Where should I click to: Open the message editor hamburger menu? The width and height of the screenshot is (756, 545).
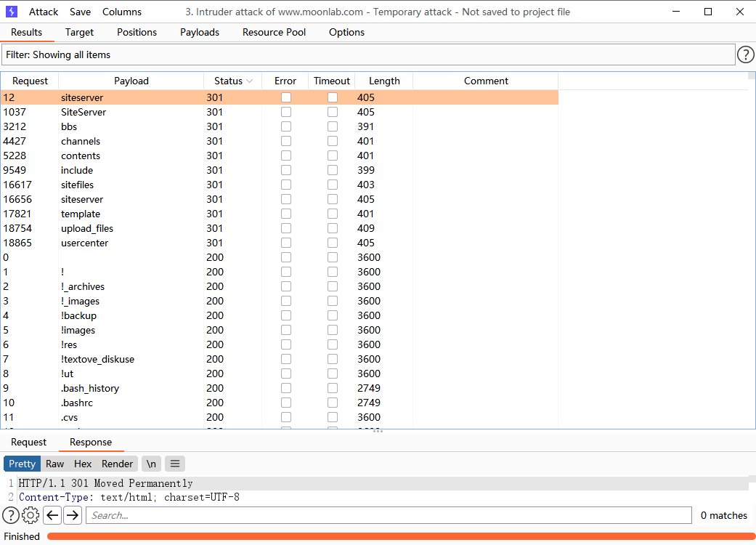coord(175,464)
